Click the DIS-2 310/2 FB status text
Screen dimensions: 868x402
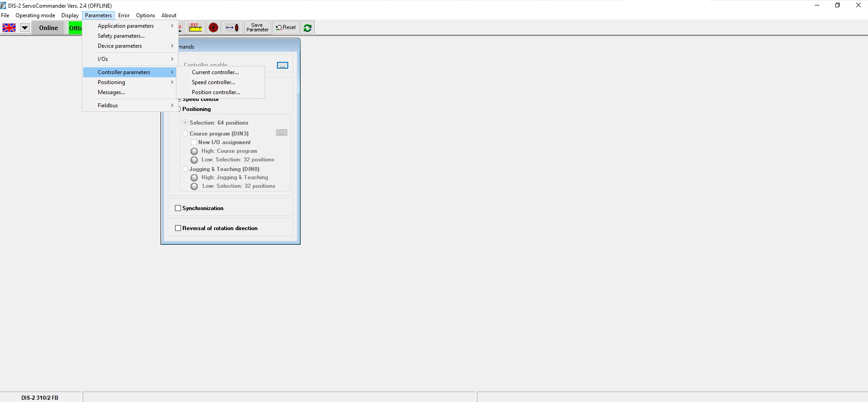click(40, 397)
